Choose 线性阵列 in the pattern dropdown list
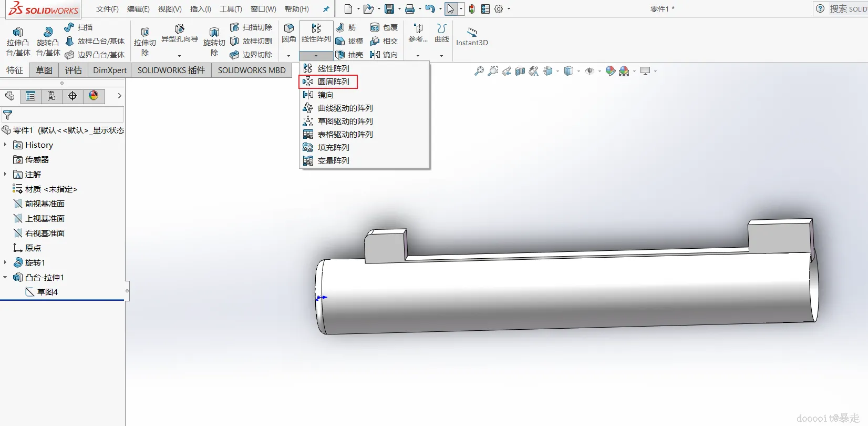This screenshot has height=426, width=868. click(x=365, y=68)
